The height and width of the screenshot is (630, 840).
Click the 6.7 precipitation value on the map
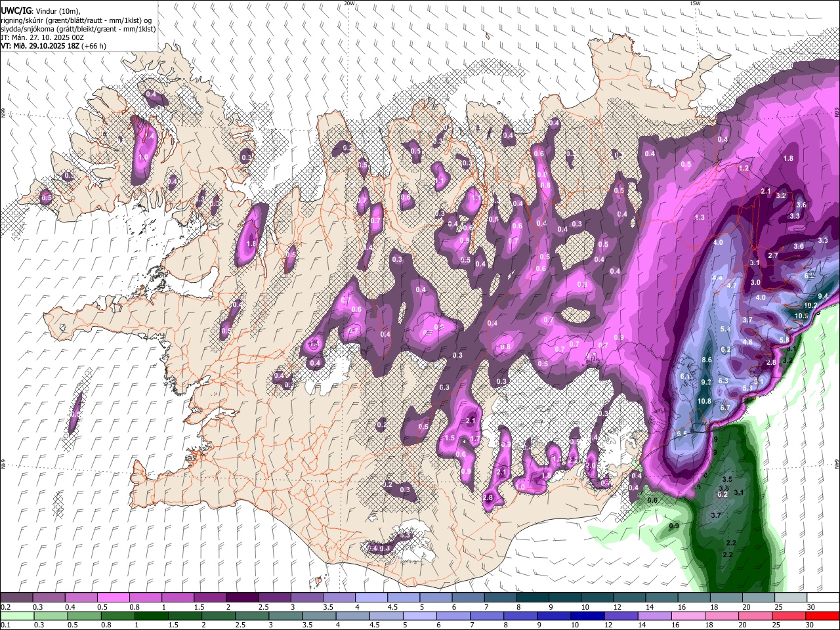coord(725,408)
